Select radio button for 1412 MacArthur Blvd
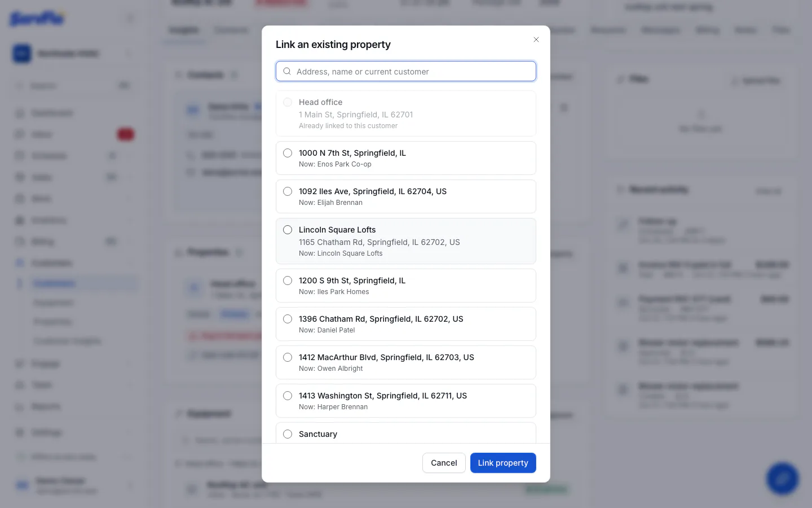Viewport: 812px width, 508px height. (288, 357)
